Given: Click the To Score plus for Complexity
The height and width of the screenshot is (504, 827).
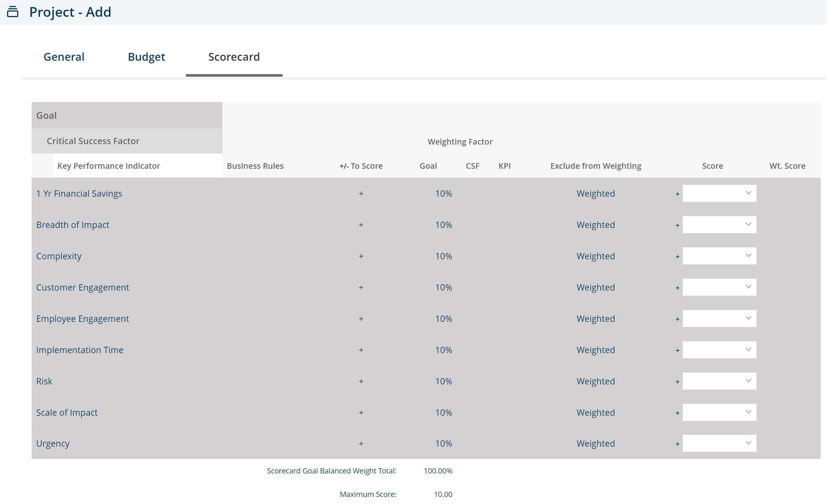Looking at the screenshot, I should (361, 256).
